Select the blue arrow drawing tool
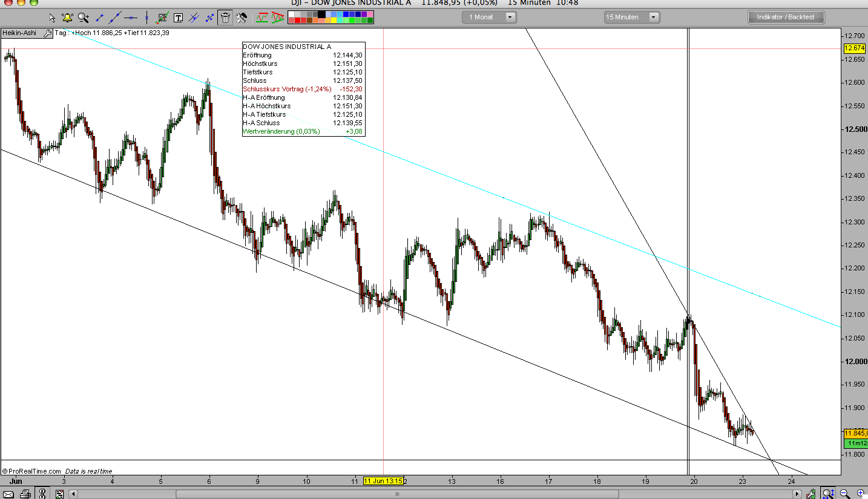The height and width of the screenshot is (499, 868). pyautogui.click(x=209, y=18)
